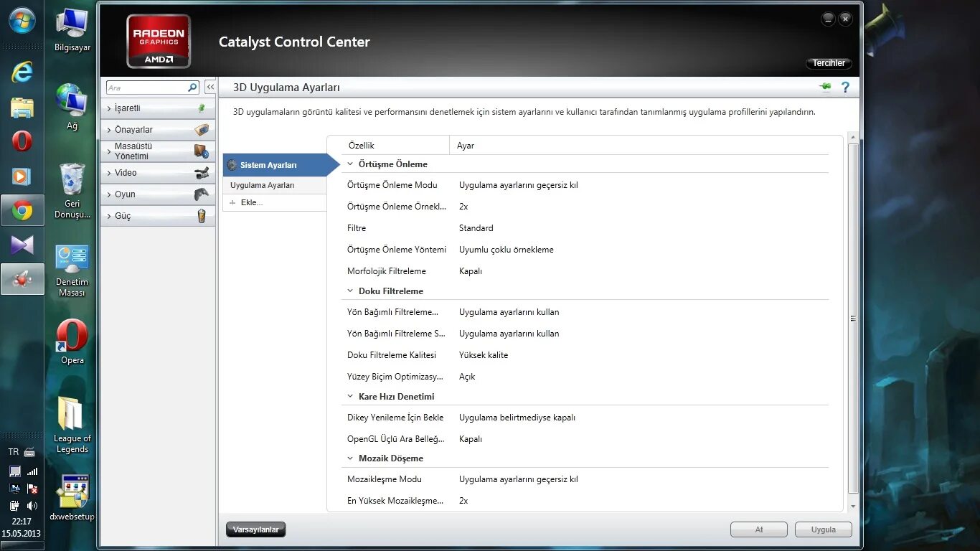Open the League of Legends folder icon
Viewport: 980px width, 551px height.
click(x=72, y=425)
